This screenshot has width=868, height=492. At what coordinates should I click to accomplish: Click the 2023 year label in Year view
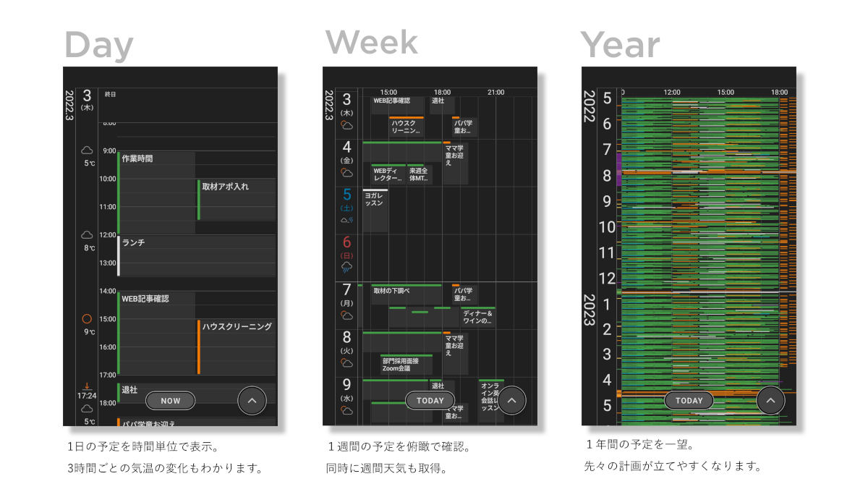point(589,311)
